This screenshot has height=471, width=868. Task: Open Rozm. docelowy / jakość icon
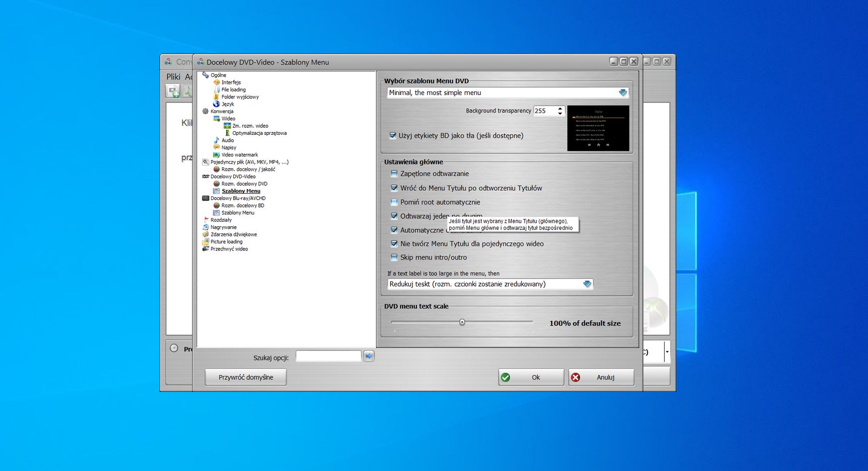[216, 170]
